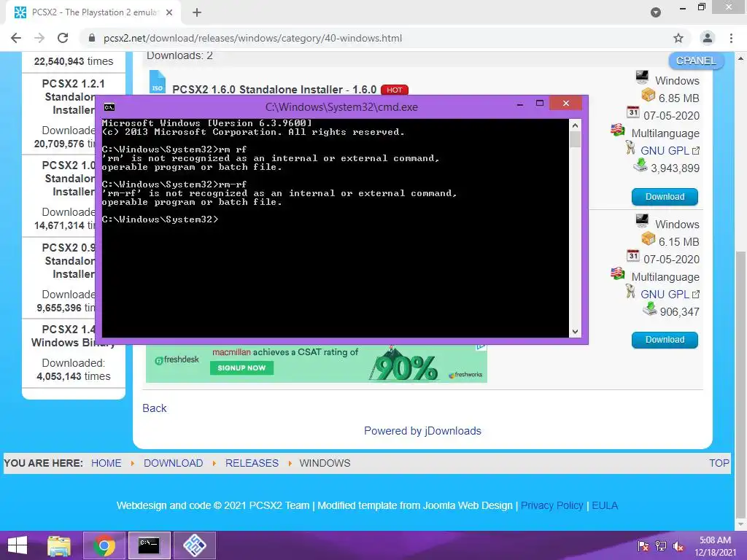Viewport: 747px width, 560px height.
Task: Click the network tray icon
Action: 661,546
